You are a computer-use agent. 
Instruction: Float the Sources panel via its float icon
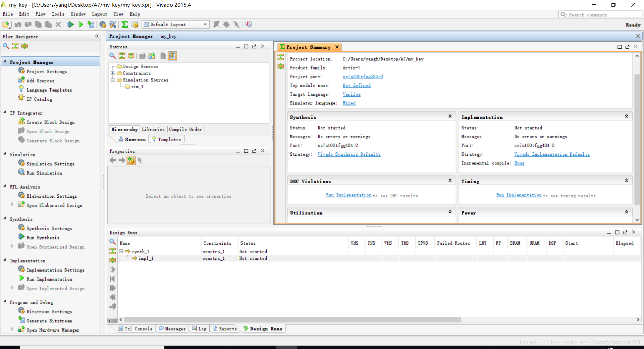[254, 47]
